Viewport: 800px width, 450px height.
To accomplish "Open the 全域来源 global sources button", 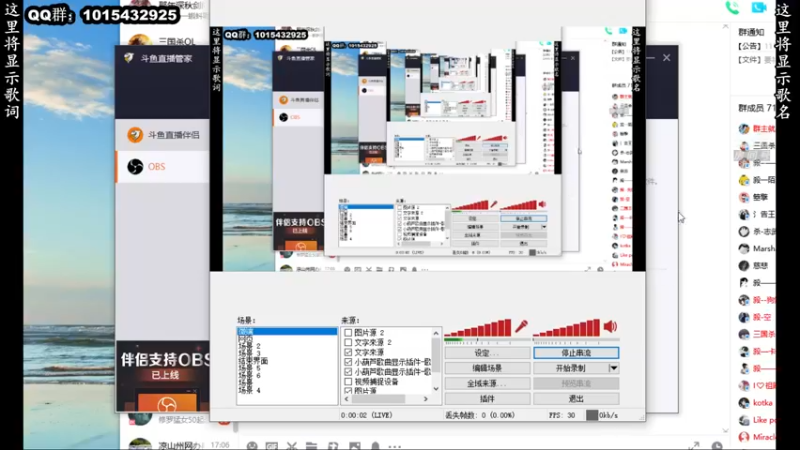I will 487,383.
